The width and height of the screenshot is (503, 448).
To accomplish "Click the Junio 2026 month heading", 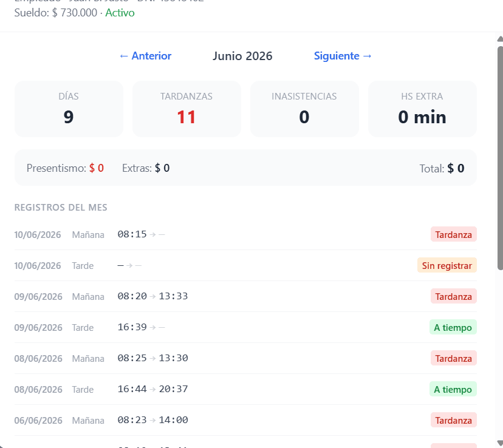I will tap(242, 56).
